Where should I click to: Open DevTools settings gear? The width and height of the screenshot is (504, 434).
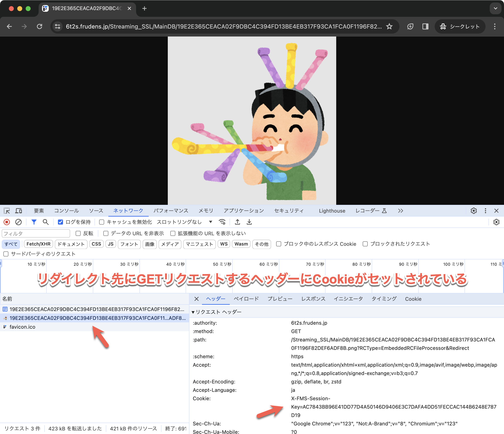pos(474,211)
